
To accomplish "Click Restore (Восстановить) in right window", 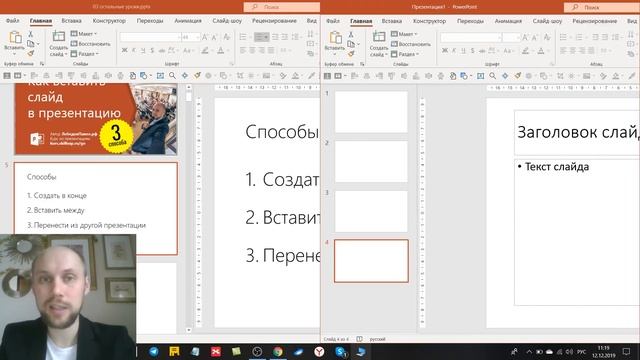I will click(411, 44).
